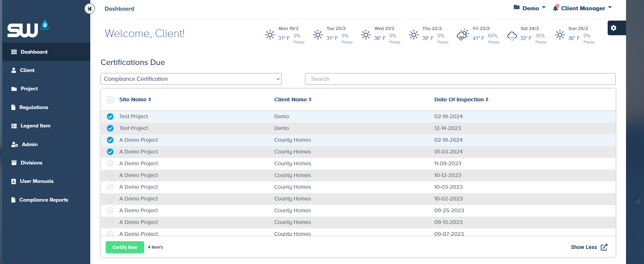
Task: Go to Regulations in the sidebar
Action: click(x=33, y=107)
